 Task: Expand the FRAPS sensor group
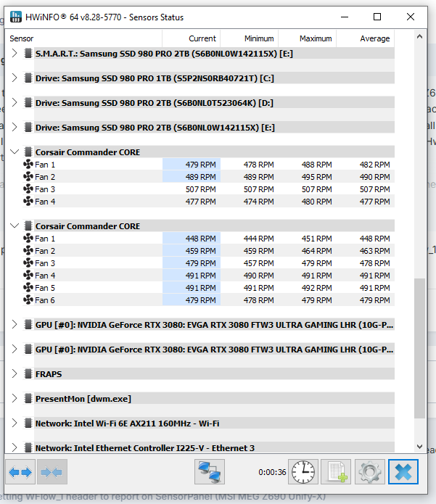pyautogui.click(x=15, y=373)
